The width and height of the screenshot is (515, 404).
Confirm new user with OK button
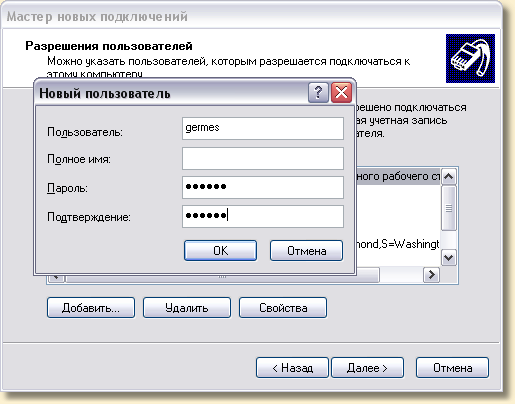coord(220,250)
